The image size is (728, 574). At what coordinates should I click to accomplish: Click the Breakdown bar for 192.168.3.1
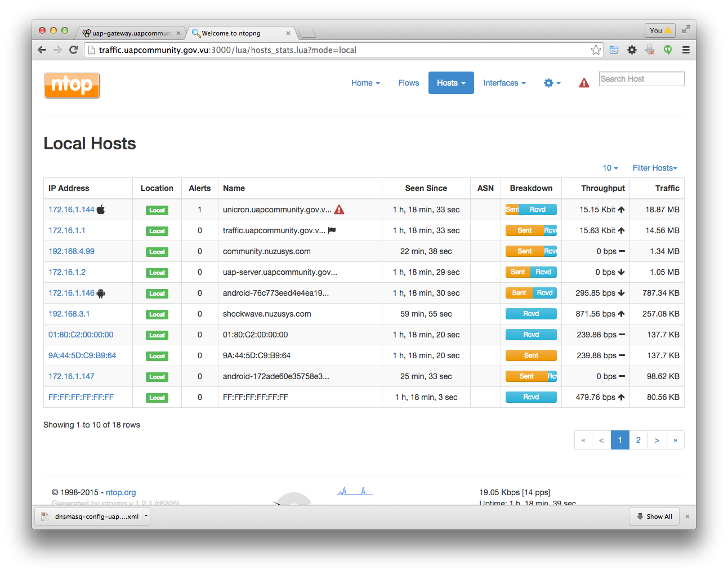pyautogui.click(x=531, y=314)
